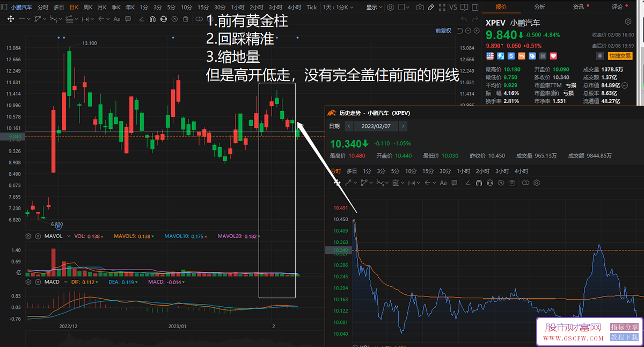
Task: Select 日K daily candlestick tab
Action: pyautogui.click(x=74, y=8)
